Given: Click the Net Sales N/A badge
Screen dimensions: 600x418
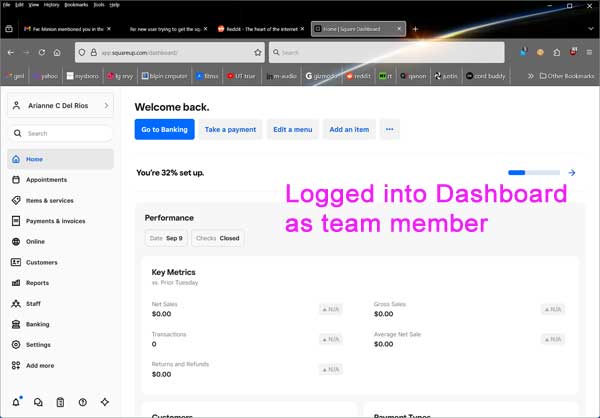Looking at the screenshot, I should [x=331, y=309].
